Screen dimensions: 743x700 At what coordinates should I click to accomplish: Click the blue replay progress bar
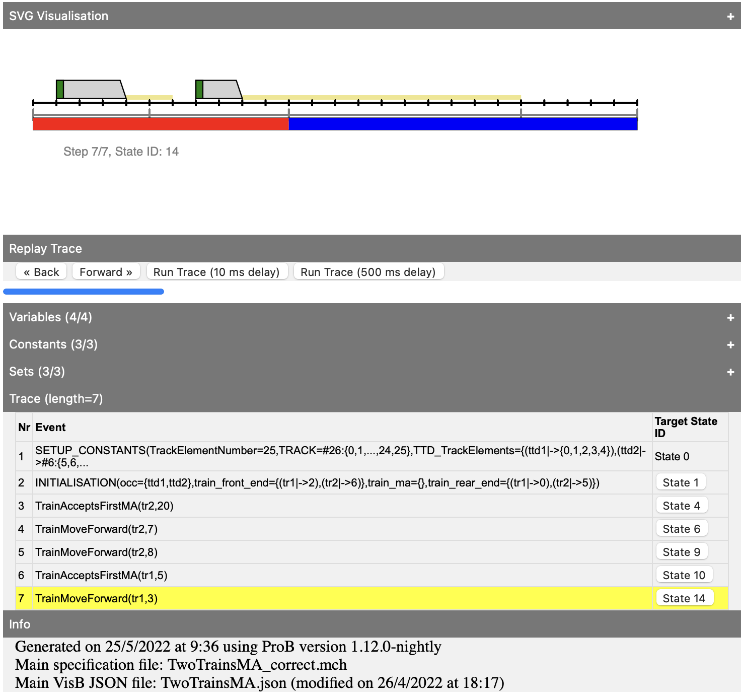pos(84,292)
